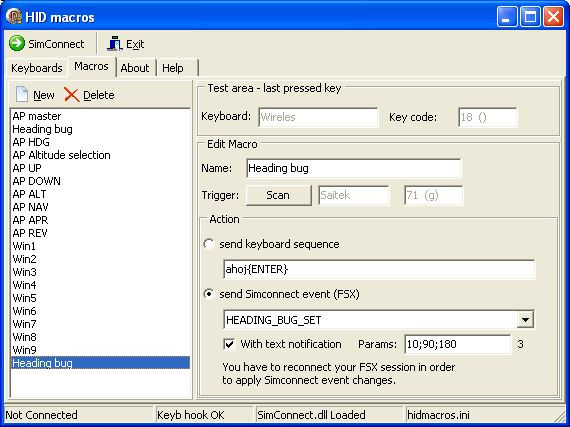Viewport: 570px width, 427px height.
Task: Click the Params field with 10;90;180
Action: (457, 344)
